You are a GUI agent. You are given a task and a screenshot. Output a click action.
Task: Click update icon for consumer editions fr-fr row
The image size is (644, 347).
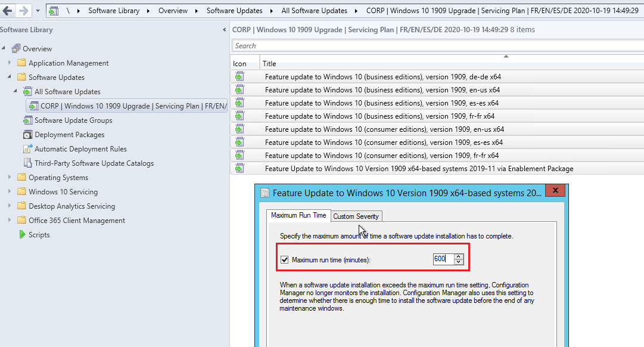coord(240,156)
